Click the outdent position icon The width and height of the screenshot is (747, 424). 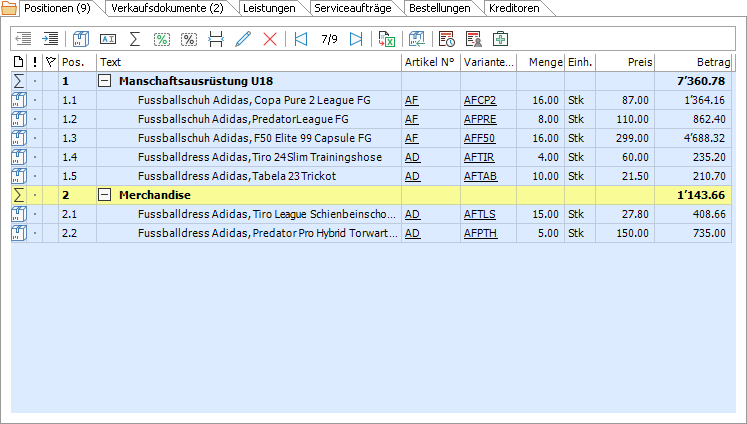pos(23,39)
